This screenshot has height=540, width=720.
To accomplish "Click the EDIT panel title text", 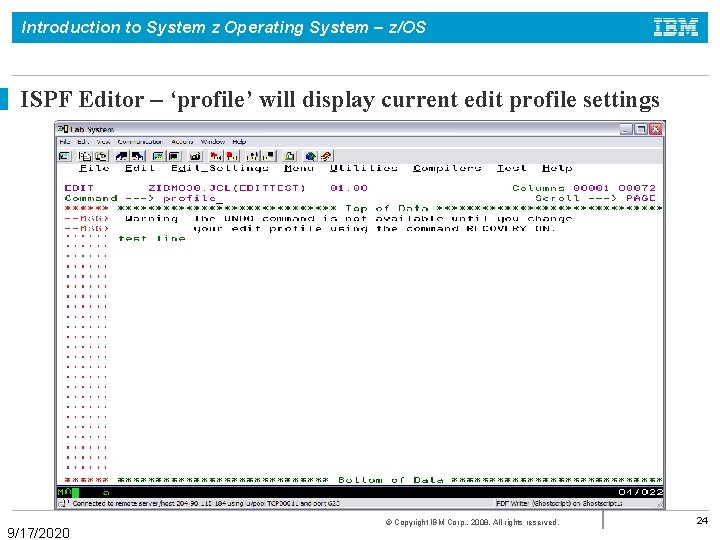I will (79, 188).
